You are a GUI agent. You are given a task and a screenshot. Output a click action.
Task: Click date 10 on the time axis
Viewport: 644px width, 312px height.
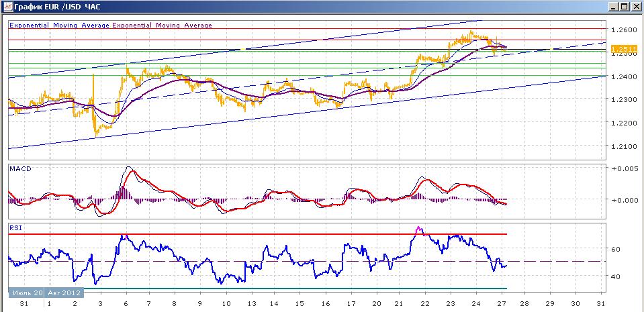[x=226, y=304]
